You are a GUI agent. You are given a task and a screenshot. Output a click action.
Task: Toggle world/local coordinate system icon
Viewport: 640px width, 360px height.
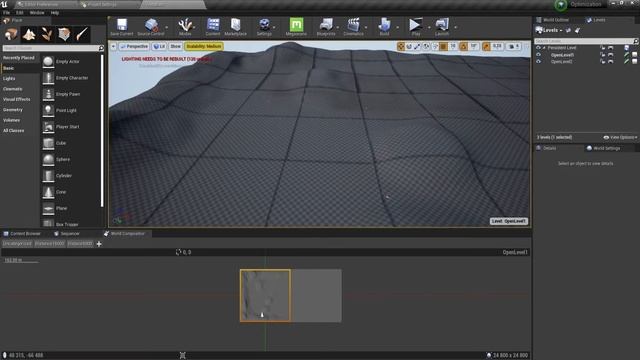pyautogui.click(x=426, y=47)
